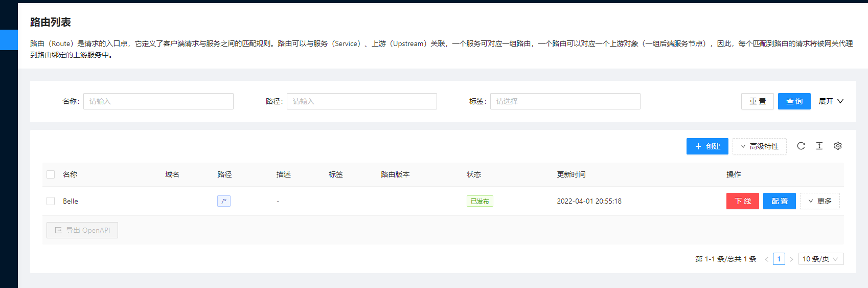Open the 高级特性 dropdown
The image size is (868, 288).
point(759,146)
